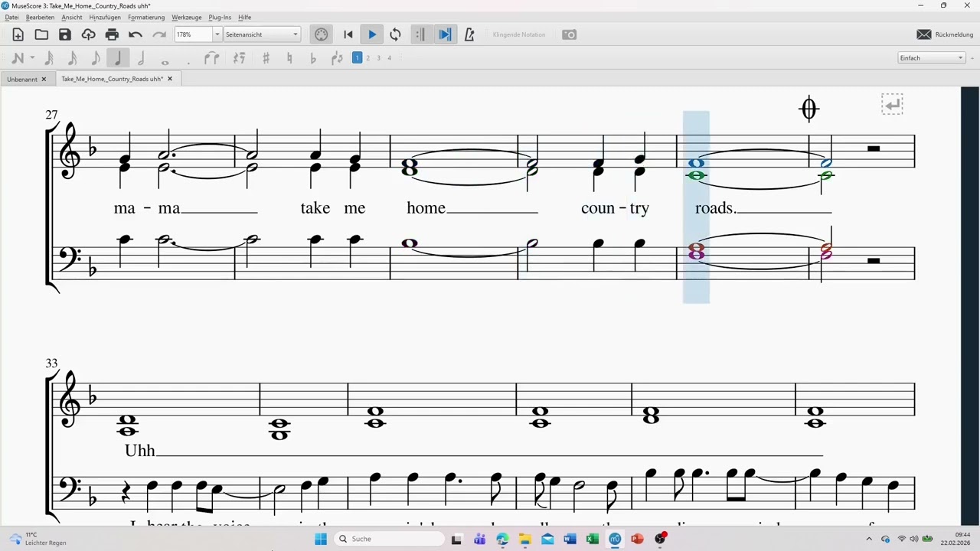Print the score with the printer icon
The height and width of the screenshot is (551, 980).
click(x=113, y=34)
